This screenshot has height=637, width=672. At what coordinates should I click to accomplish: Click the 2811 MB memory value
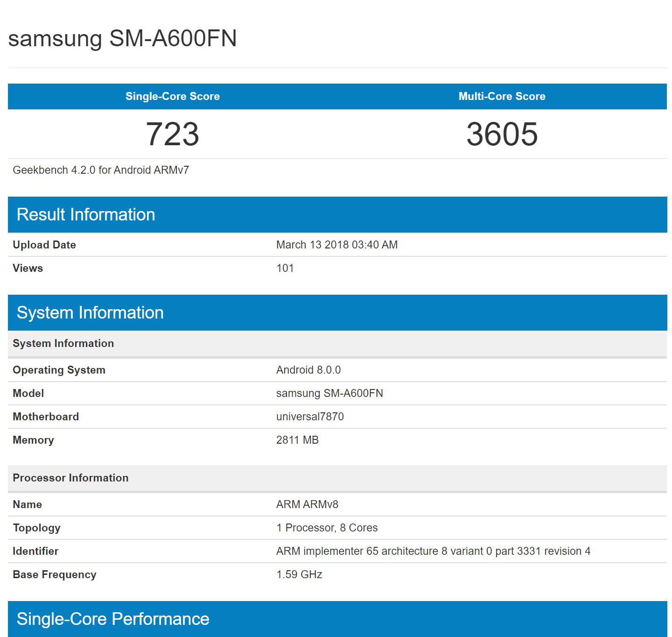tap(297, 440)
